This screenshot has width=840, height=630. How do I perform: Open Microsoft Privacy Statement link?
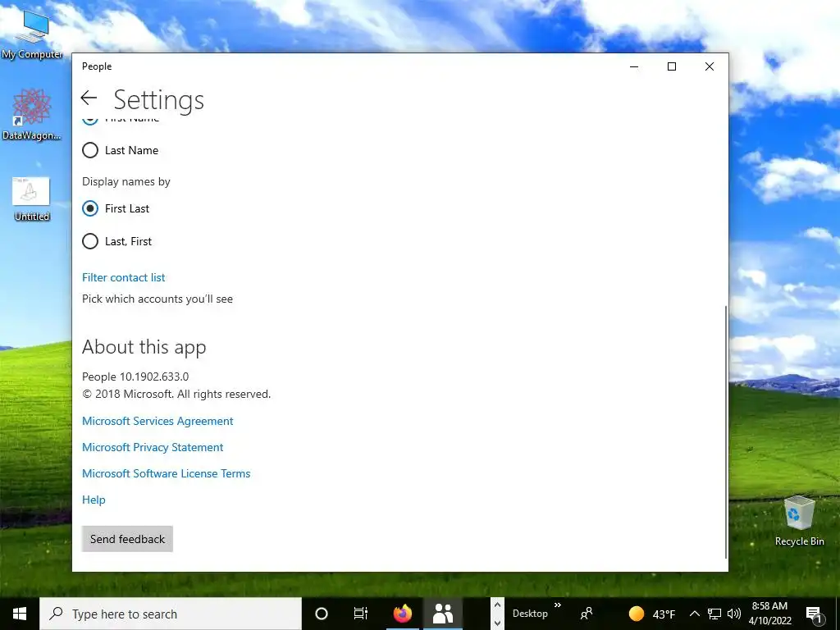pyautogui.click(x=153, y=447)
